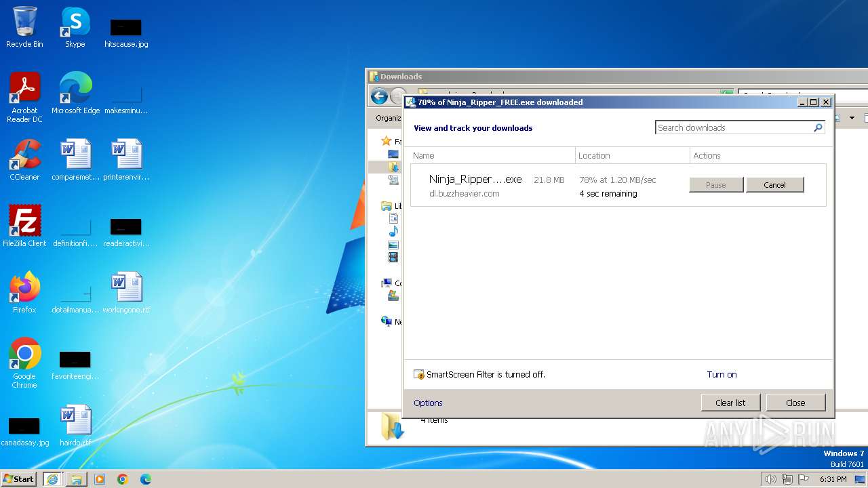Launch CCleaner from the desktop
The image size is (868, 488).
(24, 160)
